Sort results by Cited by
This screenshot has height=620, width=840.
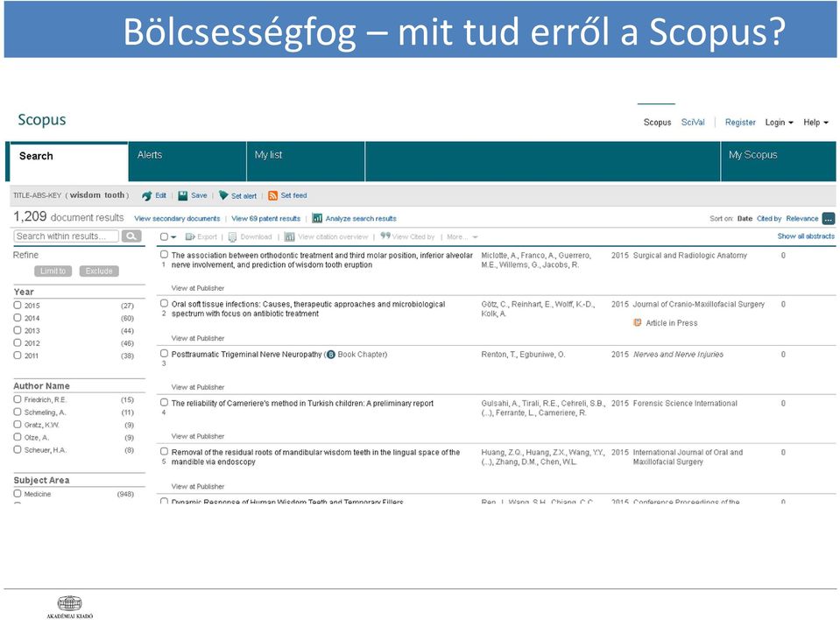click(769, 218)
